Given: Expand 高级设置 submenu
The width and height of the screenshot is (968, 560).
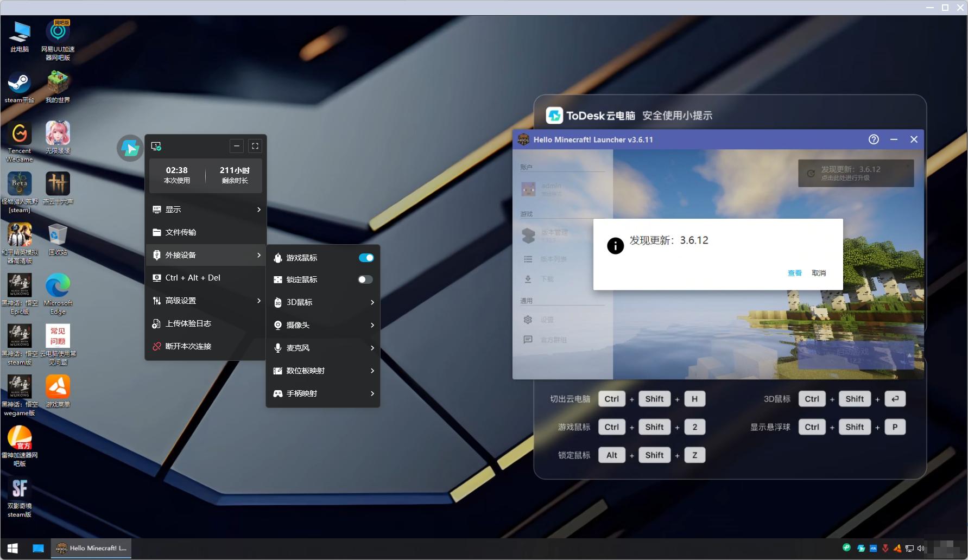Looking at the screenshot, I should 206,301.
